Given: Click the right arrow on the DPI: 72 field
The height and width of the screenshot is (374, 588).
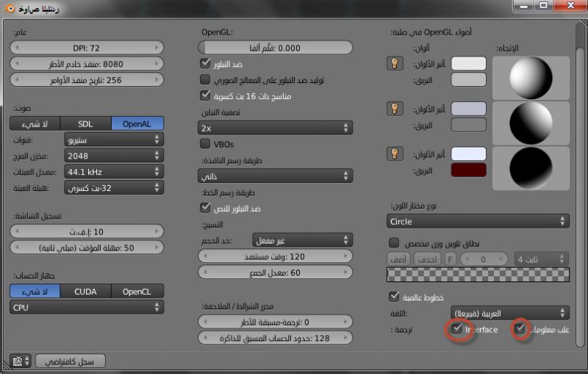Looking at the screenshot, I should pos(157,48).
